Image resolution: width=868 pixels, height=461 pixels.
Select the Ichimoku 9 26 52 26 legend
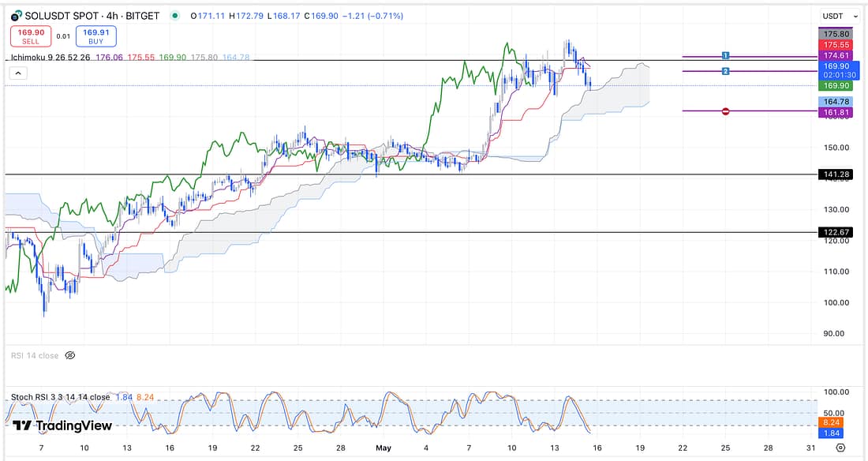[47, 57]
